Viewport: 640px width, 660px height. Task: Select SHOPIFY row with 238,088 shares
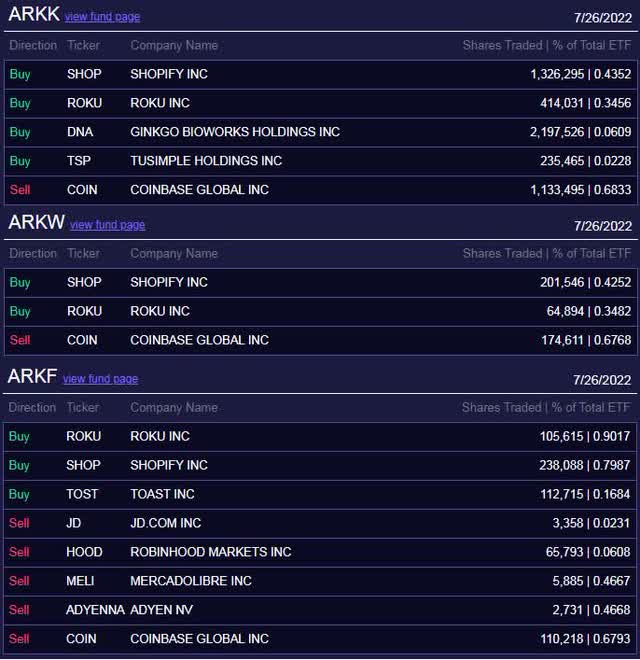pos(320,466)
